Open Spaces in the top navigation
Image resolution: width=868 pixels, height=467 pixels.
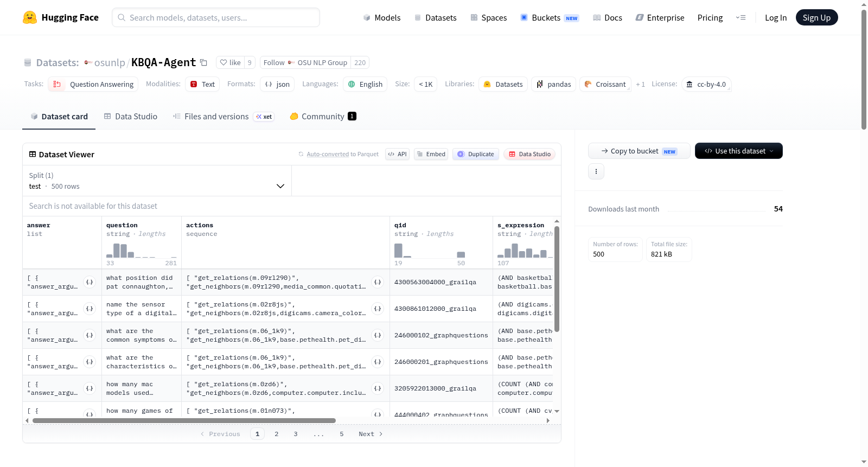pos(489,17)
